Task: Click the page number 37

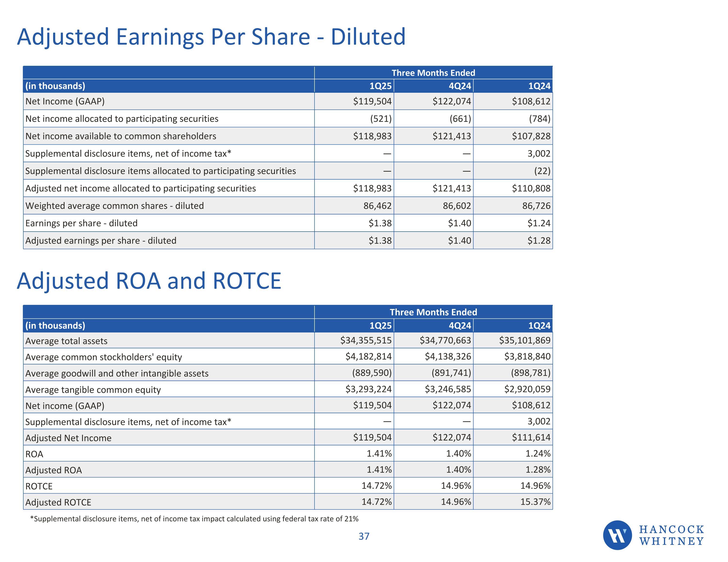Action: coord(364,536)
